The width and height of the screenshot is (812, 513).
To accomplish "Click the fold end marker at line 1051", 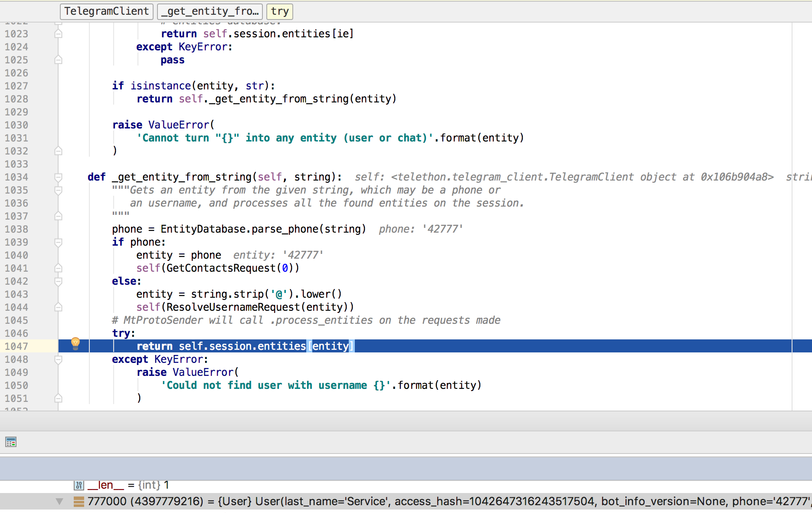I will pos(58,398).
